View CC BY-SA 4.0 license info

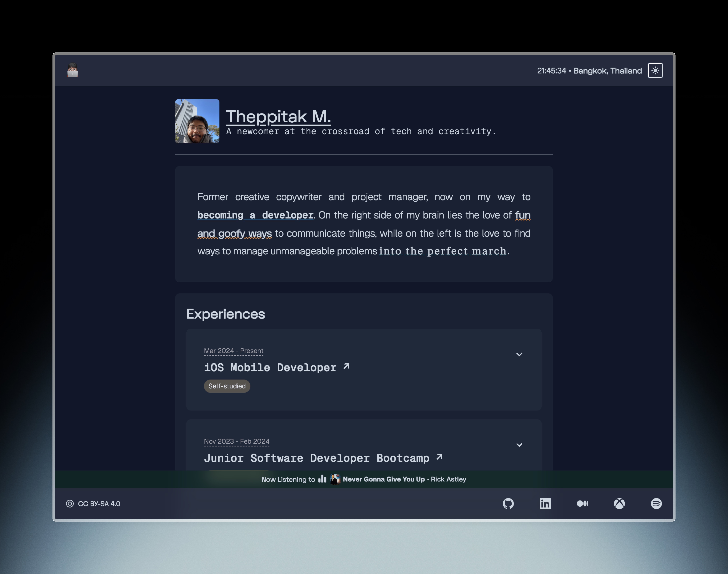tap(93, 503)
